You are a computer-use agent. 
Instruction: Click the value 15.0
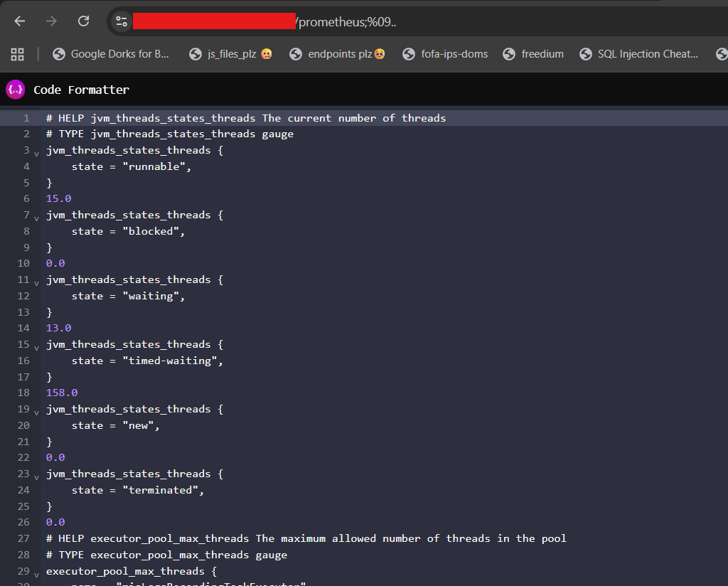(58, 198)
